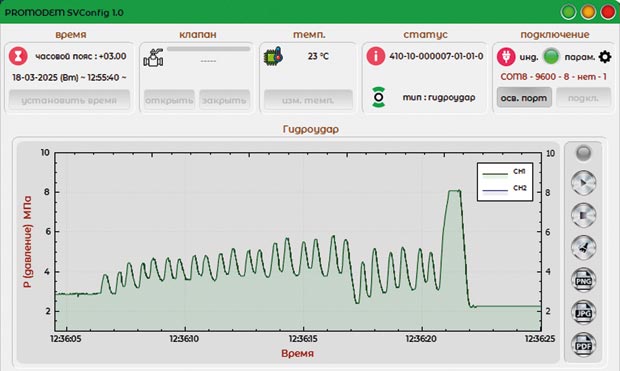This screenshot has width=620, height=371.
Task: Stop chart recording with stop button
Action: point(584,215)
